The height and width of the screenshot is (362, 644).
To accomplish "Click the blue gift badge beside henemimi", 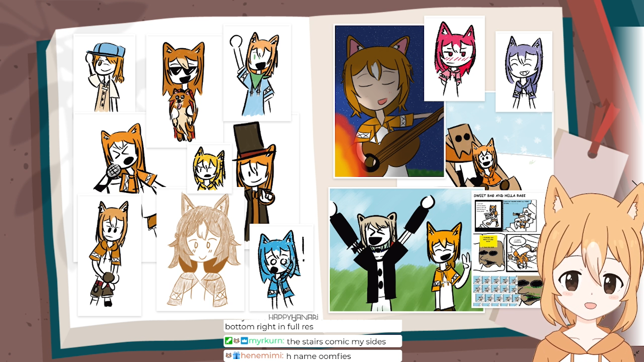I will tap(236, 355).
